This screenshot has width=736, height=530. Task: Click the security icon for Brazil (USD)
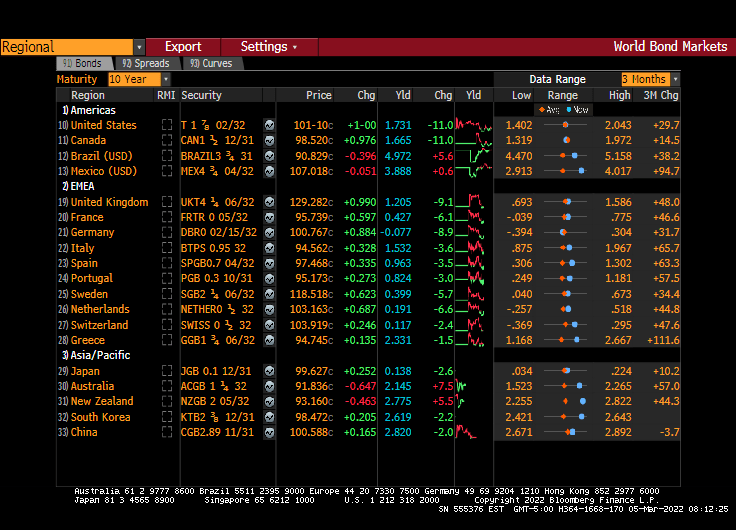pos(269,157)
